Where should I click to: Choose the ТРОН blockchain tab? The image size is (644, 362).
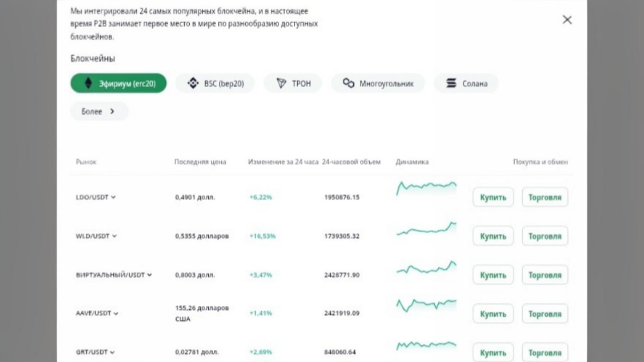[293, 83]
